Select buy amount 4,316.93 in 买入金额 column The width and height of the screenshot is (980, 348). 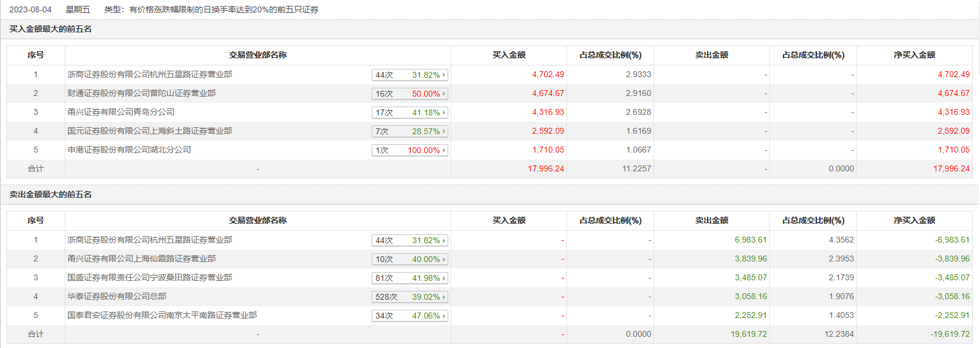[548, 112]
